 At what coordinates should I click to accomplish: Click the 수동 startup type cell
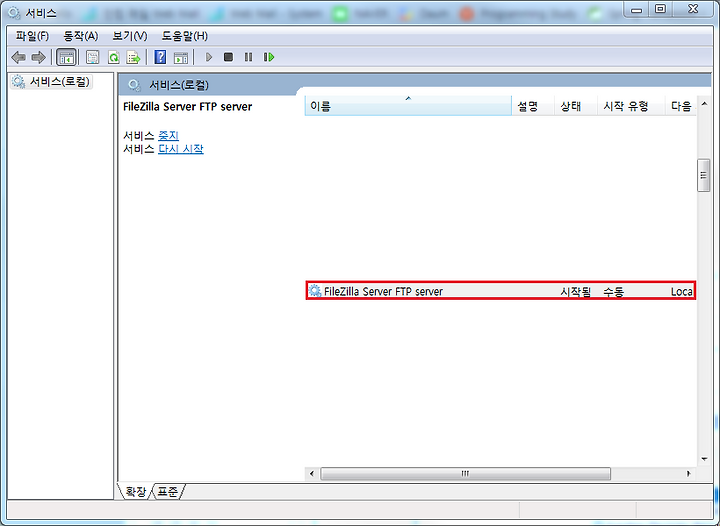coord(614,291)
